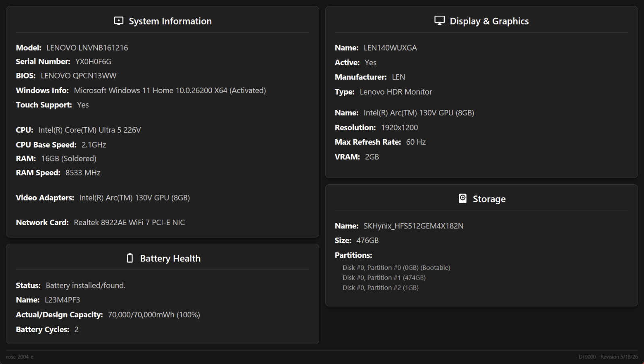Select display name LEN140WUXGA
This screenshot has height=364, width=644.
[x=390, y=48]
